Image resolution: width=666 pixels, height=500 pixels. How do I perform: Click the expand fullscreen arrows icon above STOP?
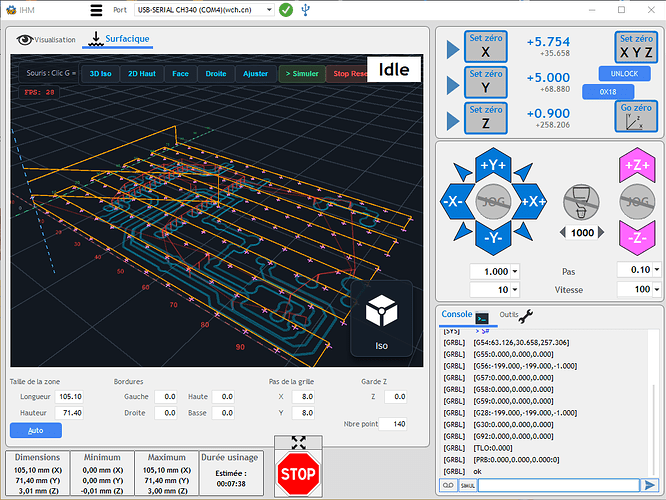(299, 443)
